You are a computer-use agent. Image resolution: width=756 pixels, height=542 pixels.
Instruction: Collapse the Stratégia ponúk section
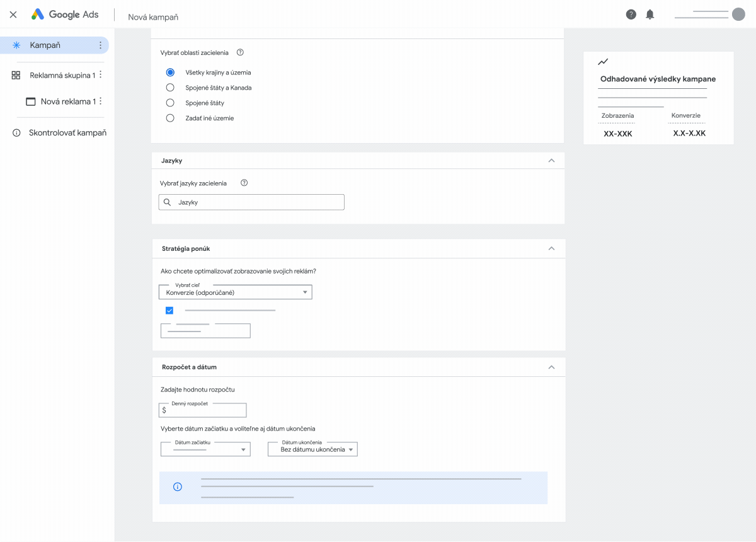point(552,248)
